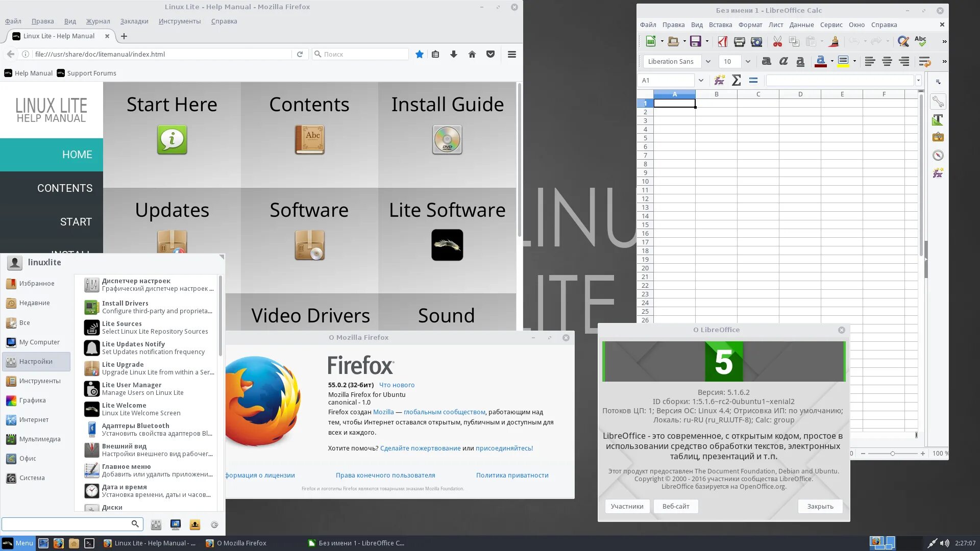Expand the Liberation Sans font dropdown
980x551 pixels.
point(708,62)
